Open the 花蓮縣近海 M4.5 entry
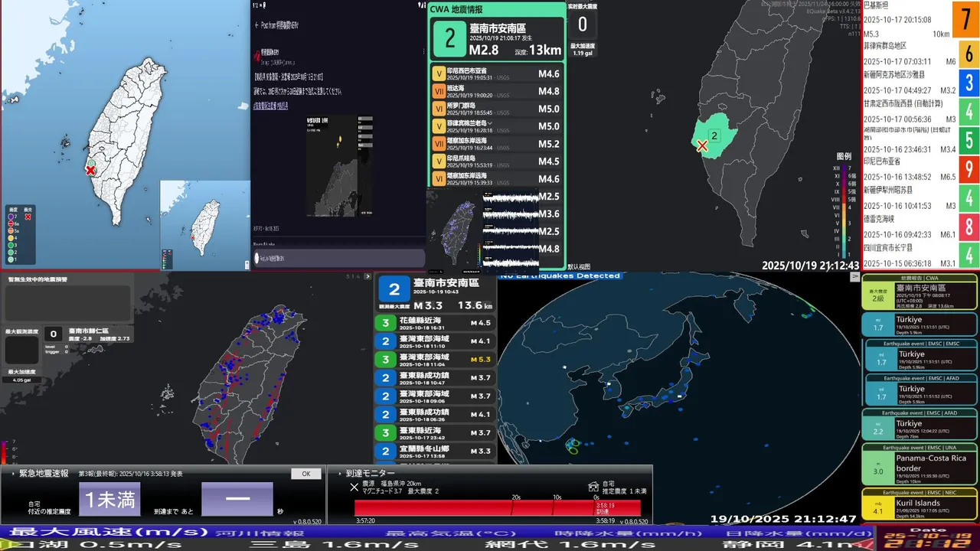 [435, 322]
